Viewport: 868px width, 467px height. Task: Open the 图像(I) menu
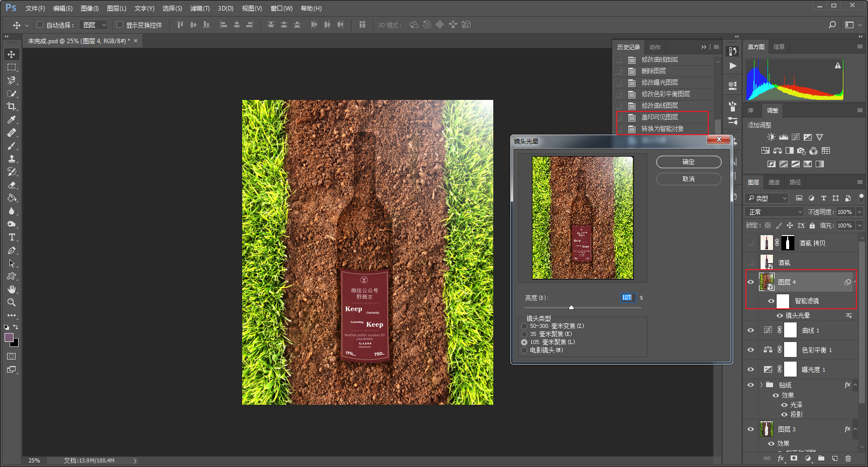[x=90, y=9]
